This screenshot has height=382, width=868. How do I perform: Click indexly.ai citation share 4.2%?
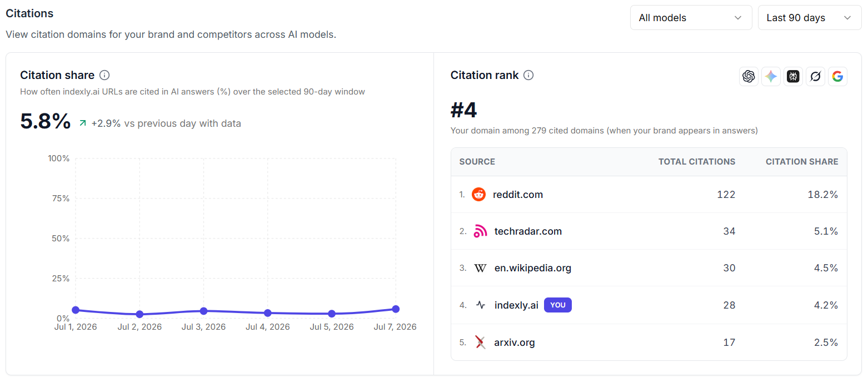pos(825,305)
